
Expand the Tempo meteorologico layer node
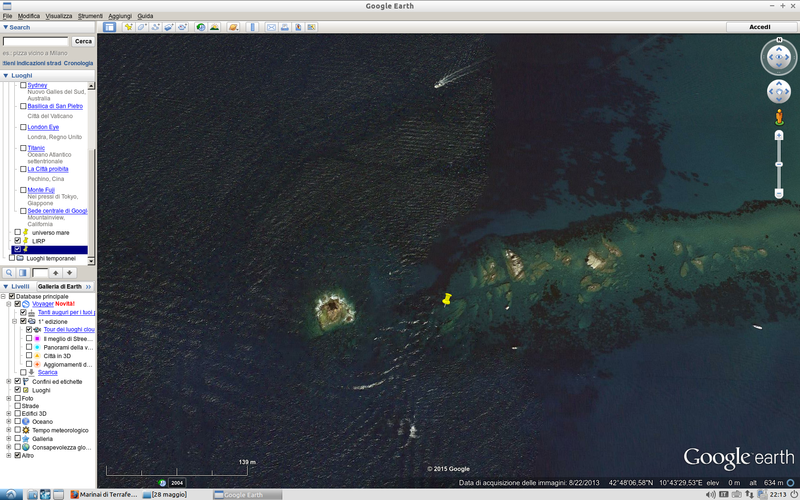point(9,430)
